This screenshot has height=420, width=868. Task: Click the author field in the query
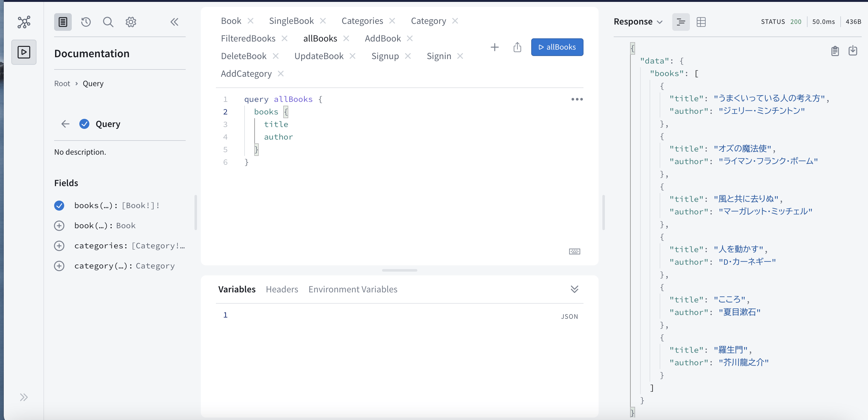278,137
